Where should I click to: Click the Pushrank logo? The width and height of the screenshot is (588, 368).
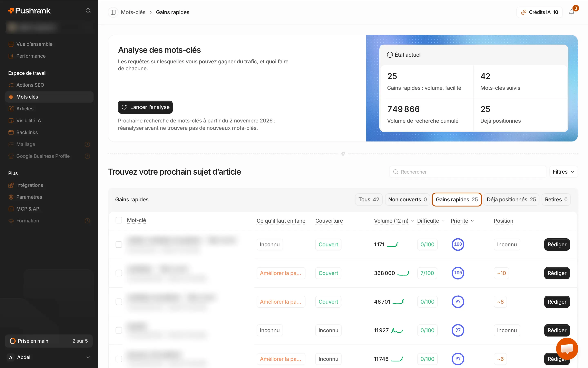[x=29, y=11]
